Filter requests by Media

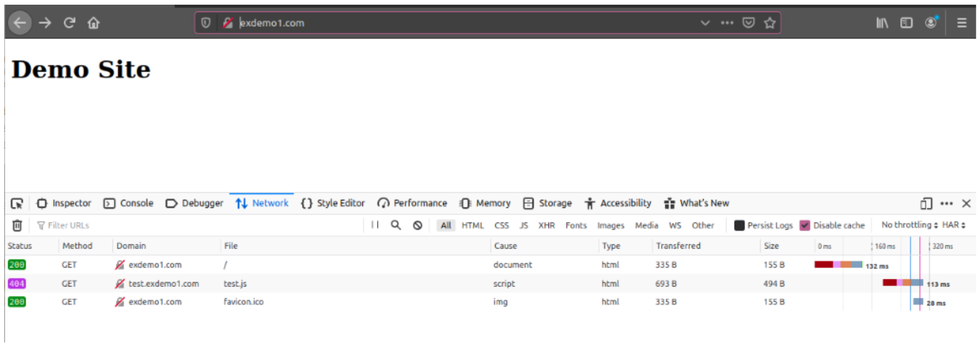(x=646, y=225)
